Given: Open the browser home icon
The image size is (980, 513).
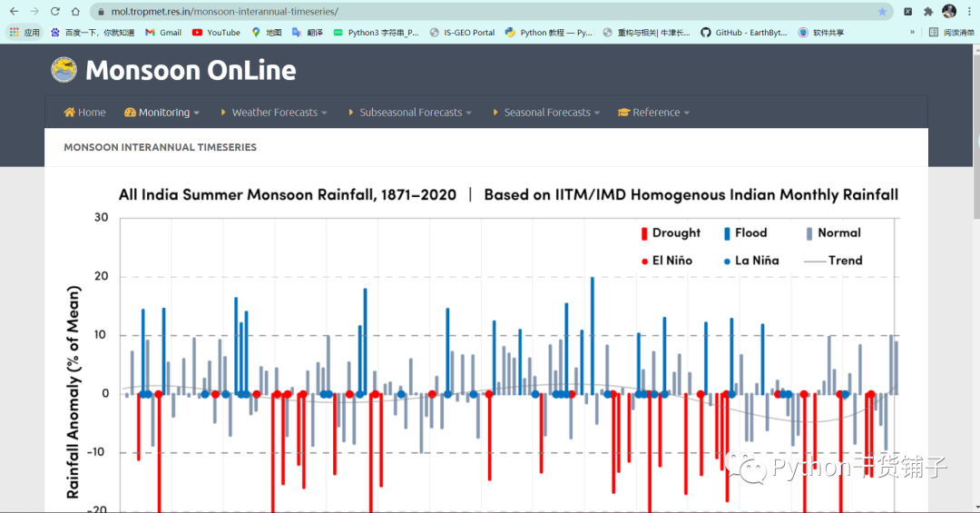Looking at the screenshot, I should click(x=75, y=11).
